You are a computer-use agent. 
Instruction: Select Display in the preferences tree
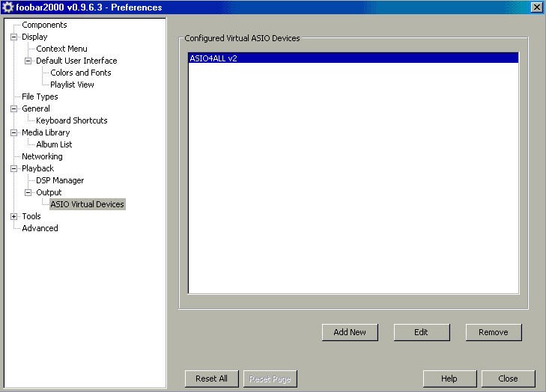tap(34, 37)
